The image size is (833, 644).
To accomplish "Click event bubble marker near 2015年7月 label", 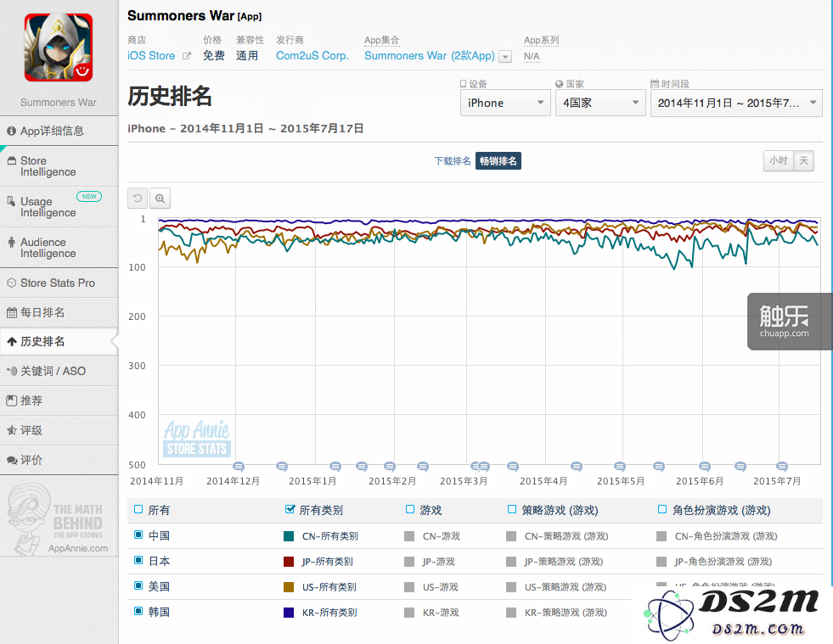I will (x=781, y=466).
